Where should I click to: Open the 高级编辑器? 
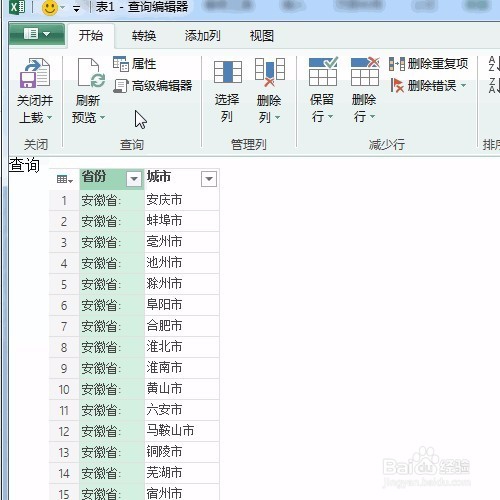153,86
